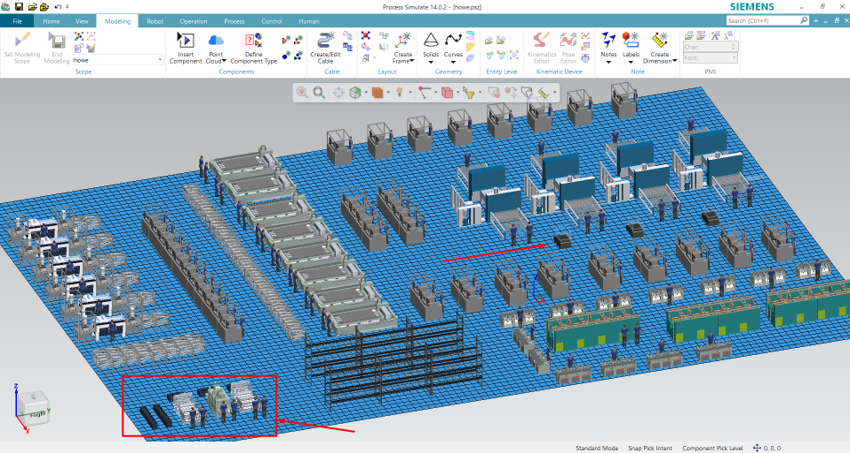
Task: Expand the Notes dropdown
Action: [608, 62]
